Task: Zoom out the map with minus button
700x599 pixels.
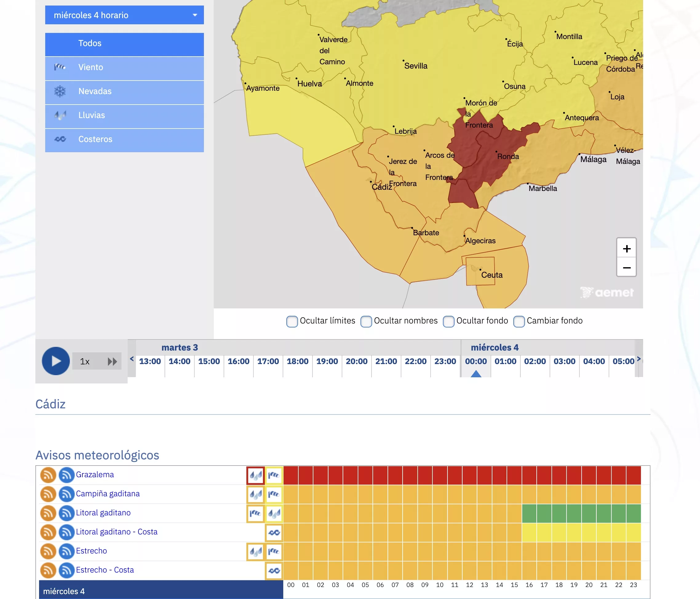Action: (626, 268)
